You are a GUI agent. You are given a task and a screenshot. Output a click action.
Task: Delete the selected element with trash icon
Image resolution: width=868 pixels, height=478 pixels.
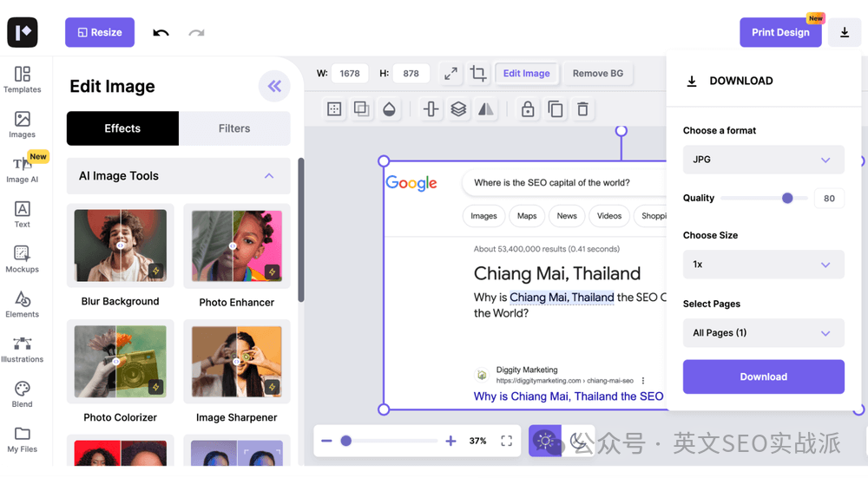coord(582,109)
